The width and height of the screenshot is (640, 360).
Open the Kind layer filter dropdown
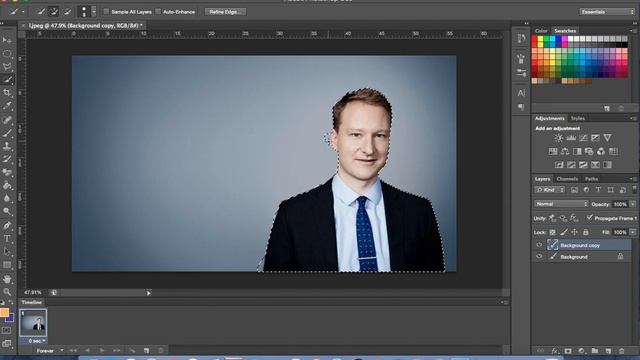tap(549, 190)
